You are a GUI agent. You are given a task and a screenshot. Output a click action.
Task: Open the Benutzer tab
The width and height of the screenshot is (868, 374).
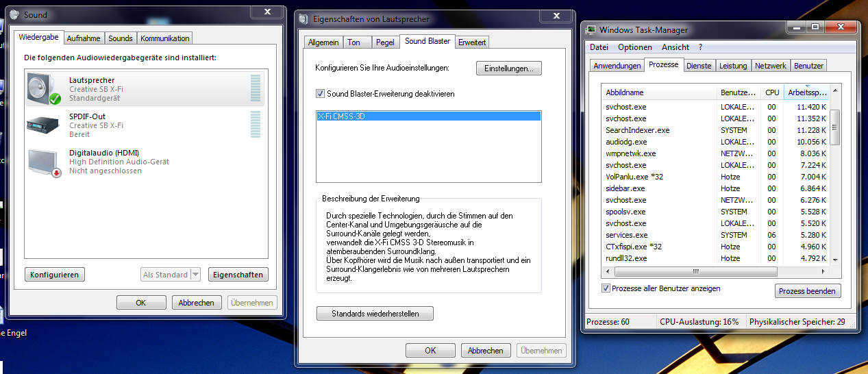808,66
